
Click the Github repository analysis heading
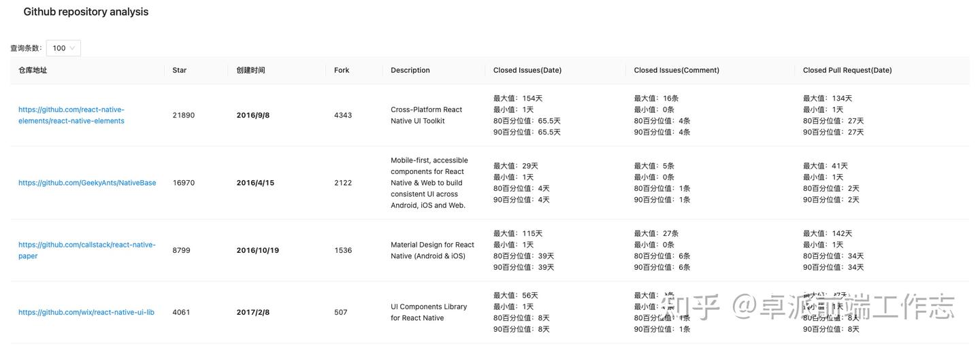pos(86,12)
